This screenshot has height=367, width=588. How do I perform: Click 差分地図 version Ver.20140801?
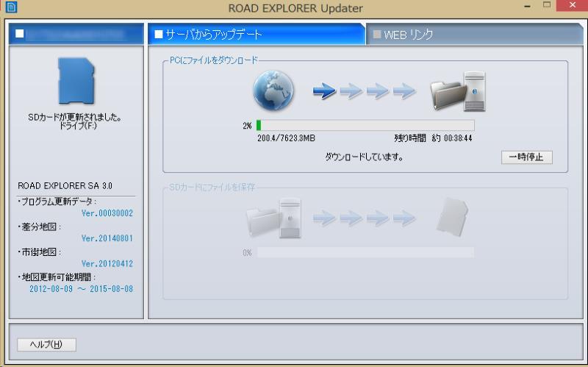tap(107, 238)
